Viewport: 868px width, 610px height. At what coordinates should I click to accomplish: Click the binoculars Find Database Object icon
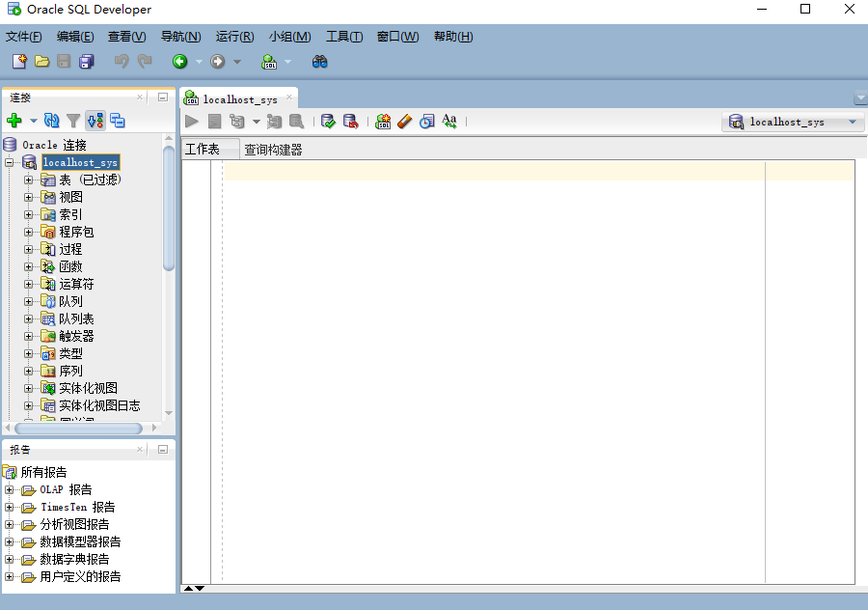point(320,62)
